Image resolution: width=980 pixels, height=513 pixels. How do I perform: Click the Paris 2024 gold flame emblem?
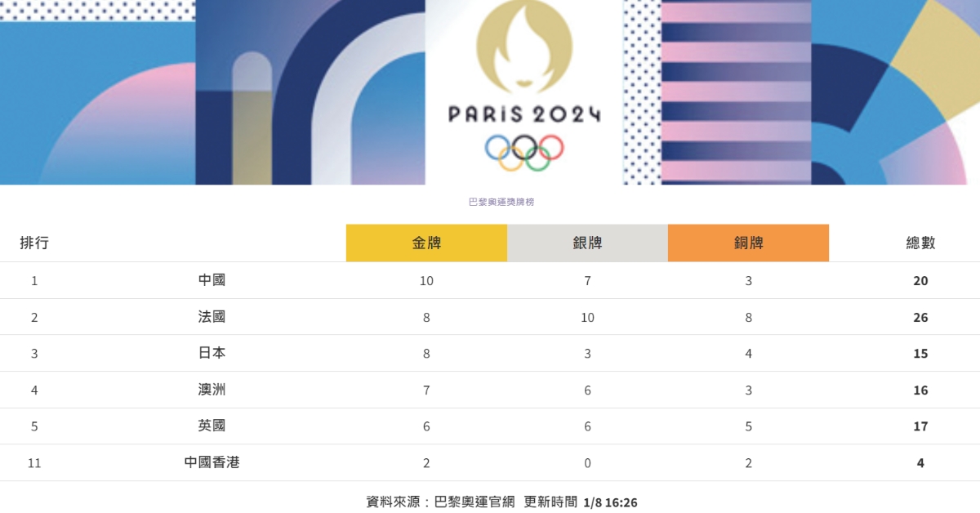[x=523, y=47]
